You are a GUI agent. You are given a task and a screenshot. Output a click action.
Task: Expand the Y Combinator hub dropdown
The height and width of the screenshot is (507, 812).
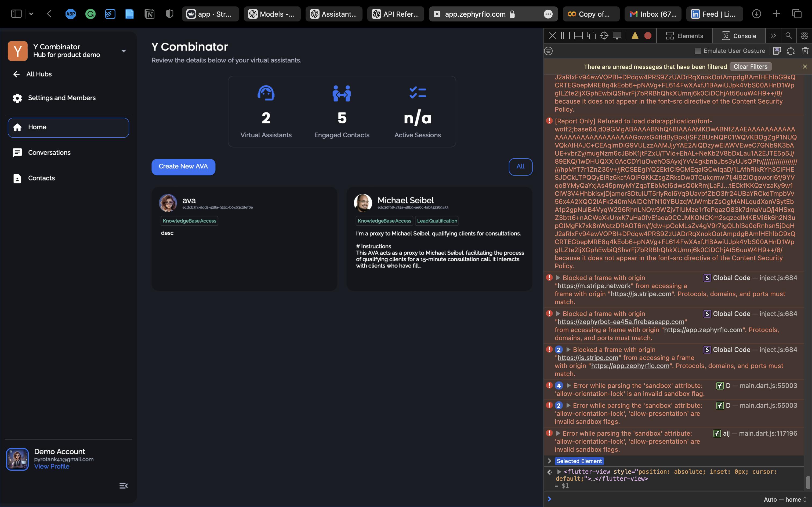(124, 51)
